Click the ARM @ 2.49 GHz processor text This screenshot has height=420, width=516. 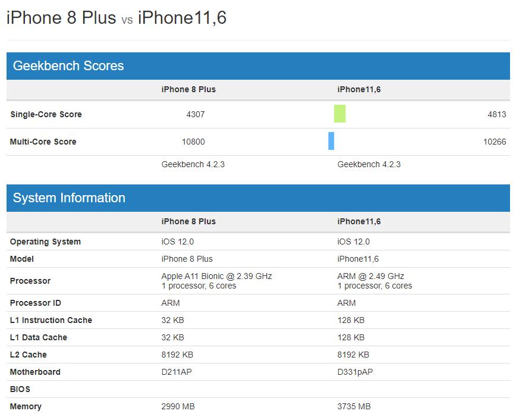pyautogui.click(x=370, y=276)
